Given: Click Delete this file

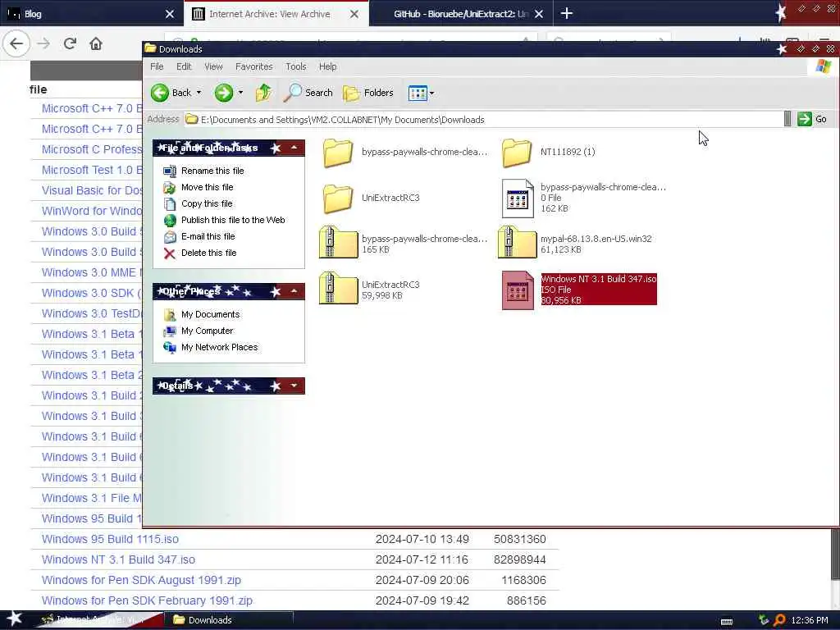Looking at the screenshot, I should coord(209,253).
